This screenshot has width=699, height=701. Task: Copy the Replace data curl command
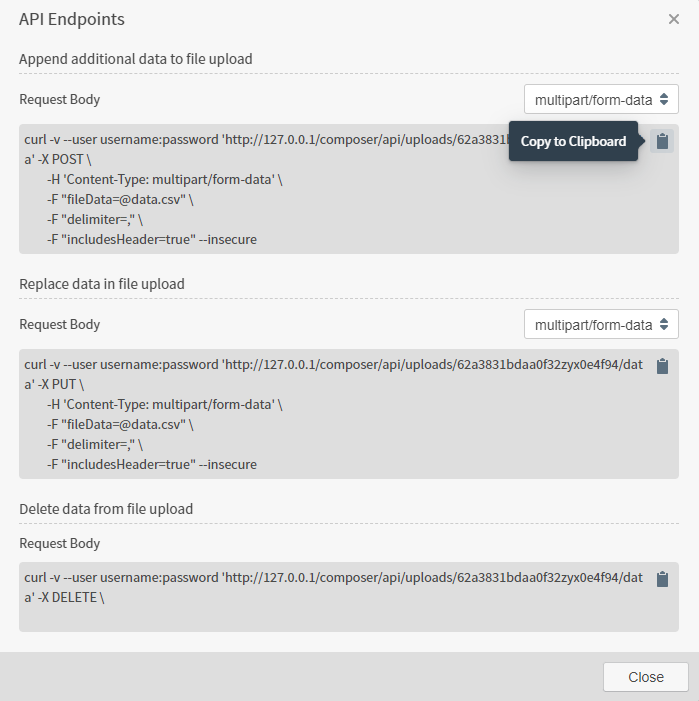(x=661, y=367)
